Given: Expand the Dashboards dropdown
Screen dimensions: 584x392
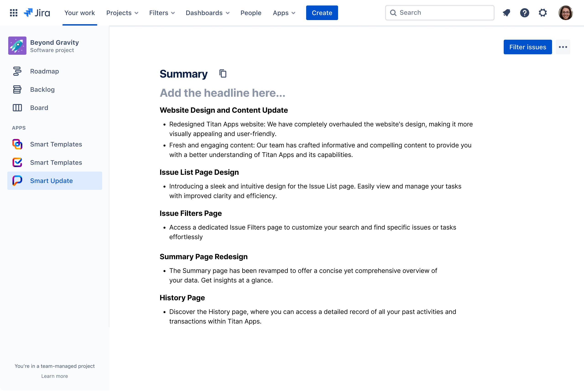Looking at the screenshot, I should (207, 13).
